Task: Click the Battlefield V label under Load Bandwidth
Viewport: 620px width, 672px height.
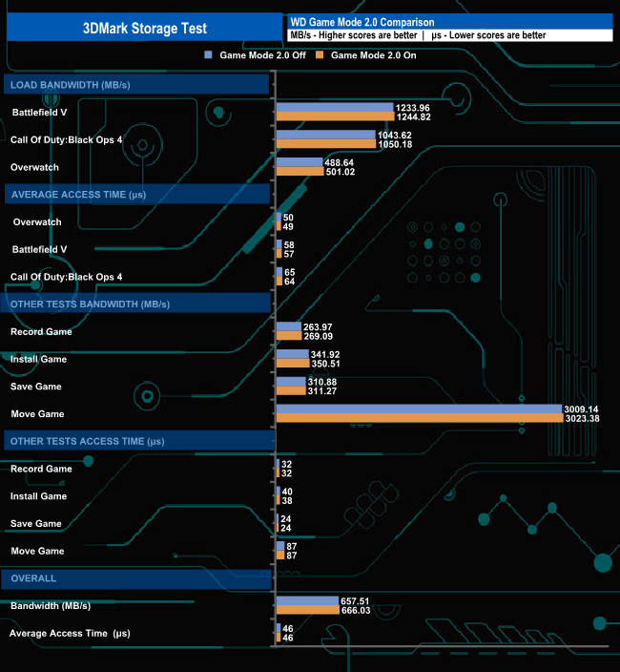Action: pyautogui.click(x=39, y=113)
